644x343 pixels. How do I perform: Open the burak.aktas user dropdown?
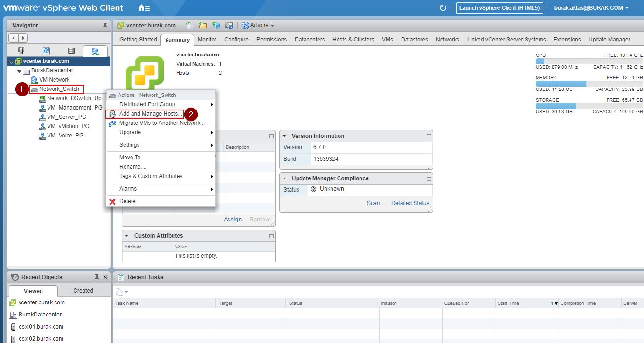point(591,8)
